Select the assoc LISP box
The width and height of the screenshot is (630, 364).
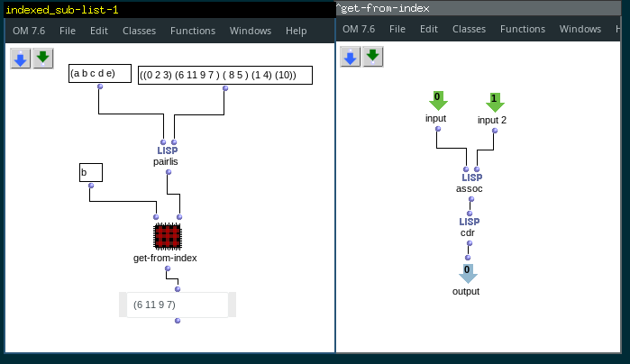pos(470,183)
